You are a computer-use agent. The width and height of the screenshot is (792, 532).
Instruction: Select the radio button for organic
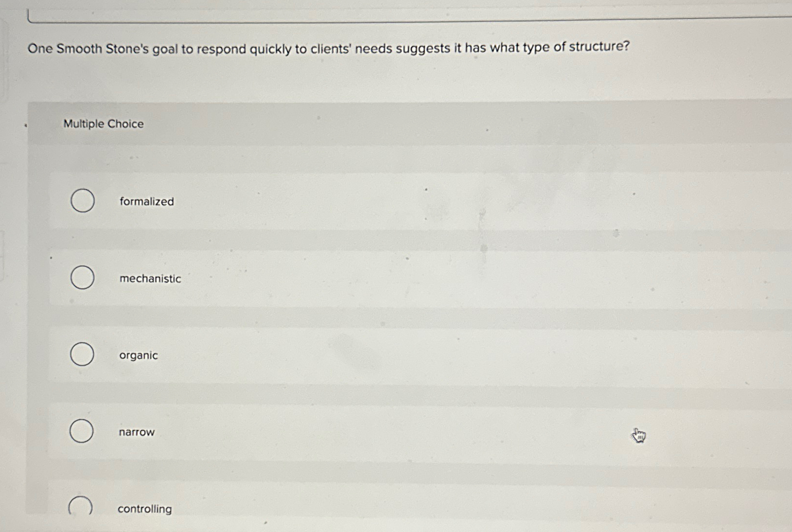tap(82, 355)
